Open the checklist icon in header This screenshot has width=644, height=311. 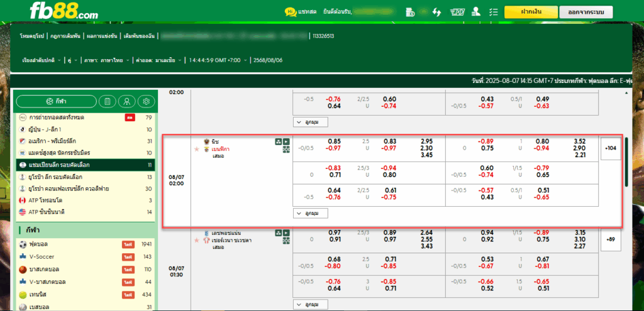(x=494, y=12)
